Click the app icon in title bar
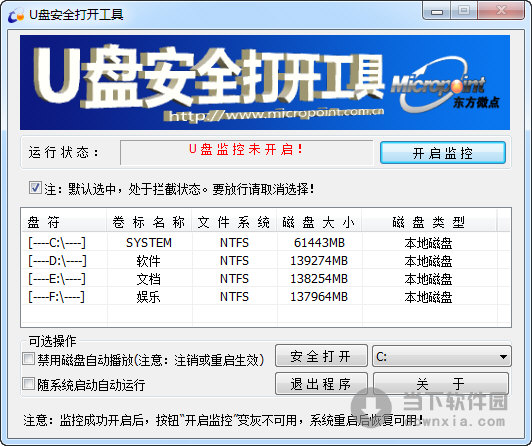 [16, 15]
